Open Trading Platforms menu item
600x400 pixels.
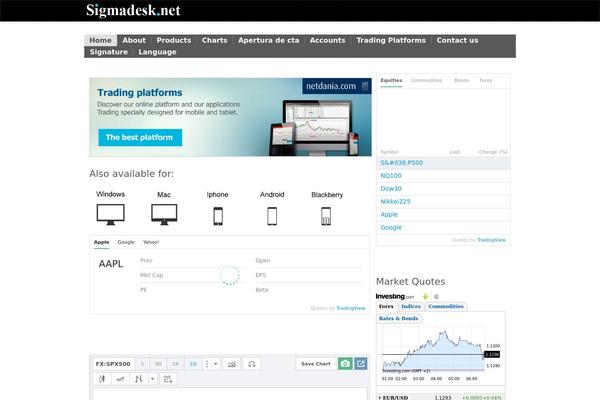tap(391, 40)
